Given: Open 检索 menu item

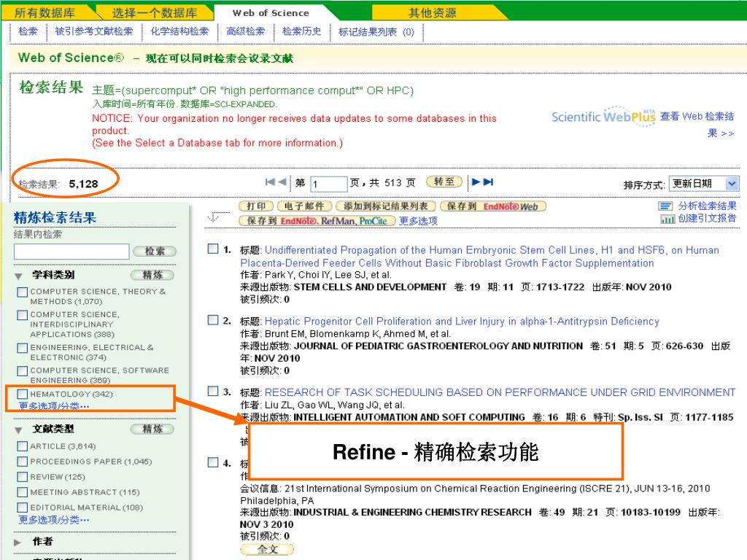Looking at the screenshot, I should click(28, 31).
